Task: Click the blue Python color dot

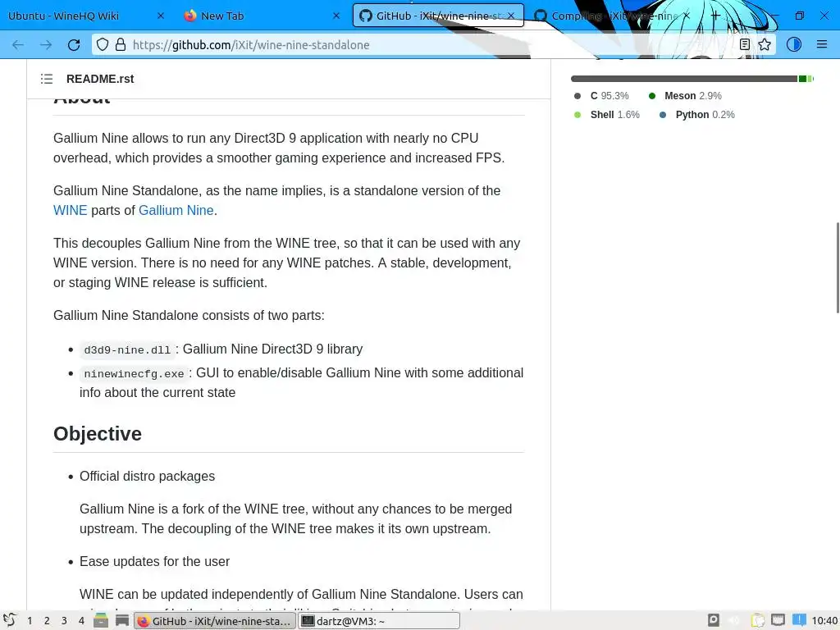Action: pyautogui.click(x=663, y=115)
